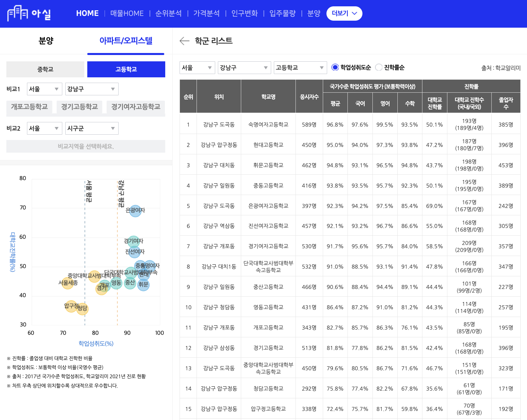Open the 서울 dropdown in 학군 리스트

[x=197, y=68]
